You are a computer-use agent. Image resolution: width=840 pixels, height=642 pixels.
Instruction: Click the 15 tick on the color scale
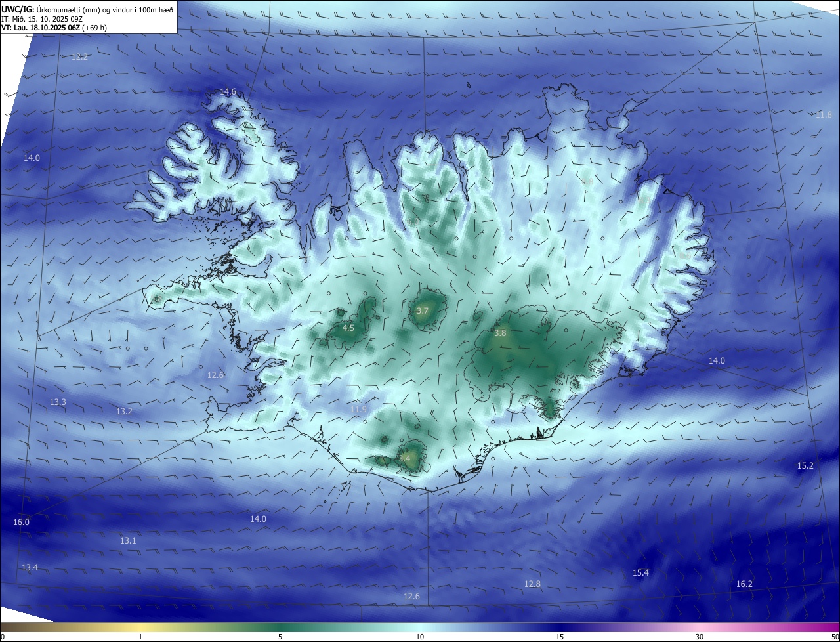560,637
